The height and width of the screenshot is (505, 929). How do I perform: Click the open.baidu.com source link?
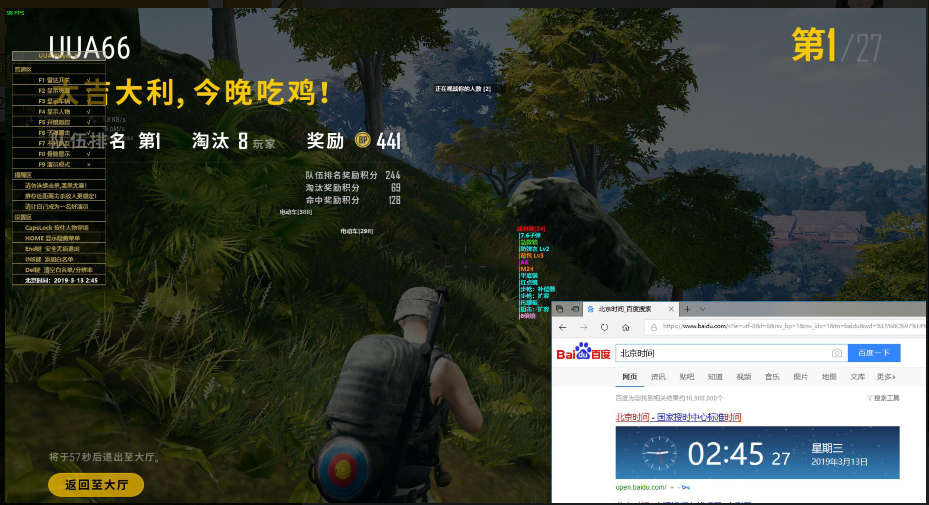(x=641, y=487)
